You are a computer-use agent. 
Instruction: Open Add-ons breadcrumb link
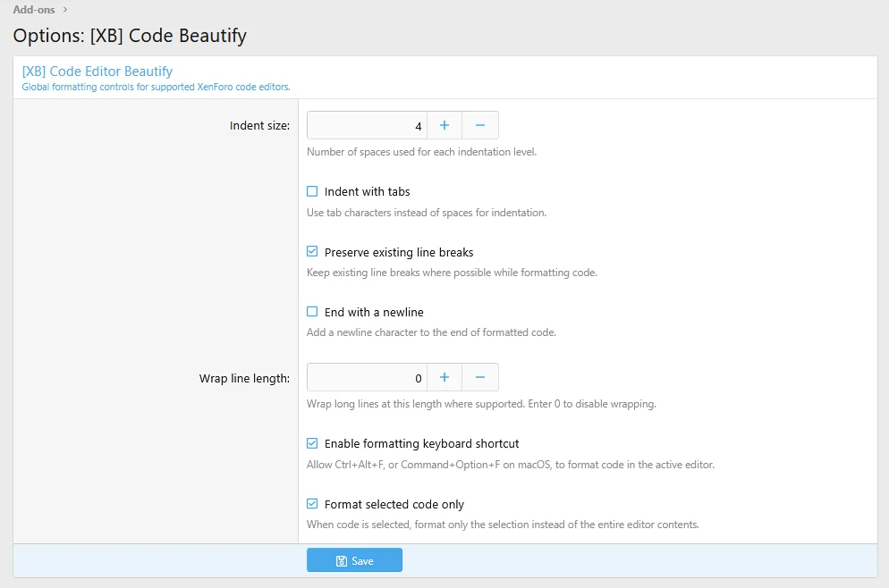click(x=34, y=10)
